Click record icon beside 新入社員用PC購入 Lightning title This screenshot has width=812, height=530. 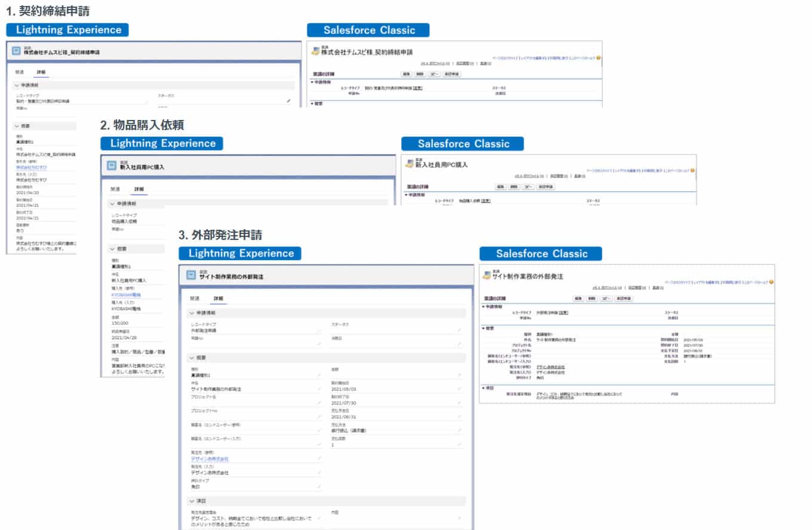[x=112, y=165]
